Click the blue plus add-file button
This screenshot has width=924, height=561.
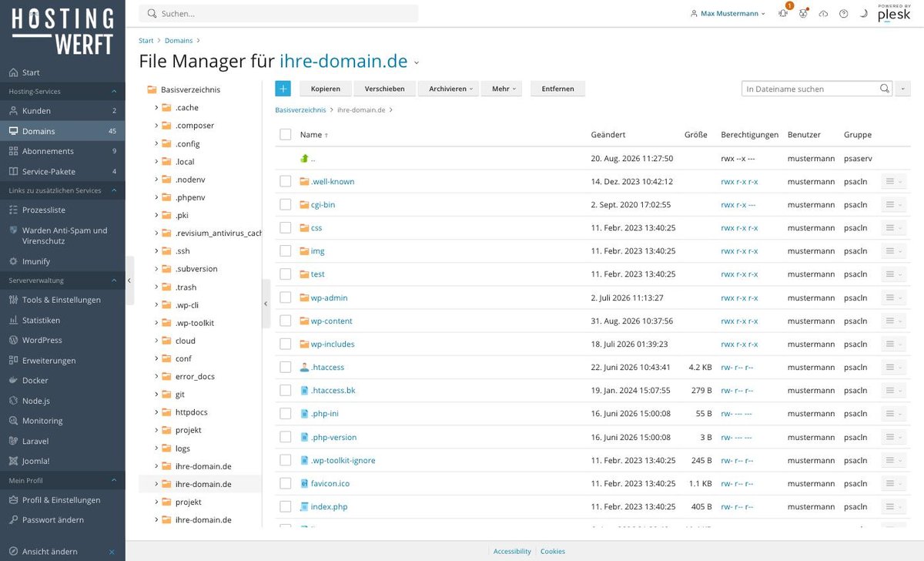click(x=283, y=89)
